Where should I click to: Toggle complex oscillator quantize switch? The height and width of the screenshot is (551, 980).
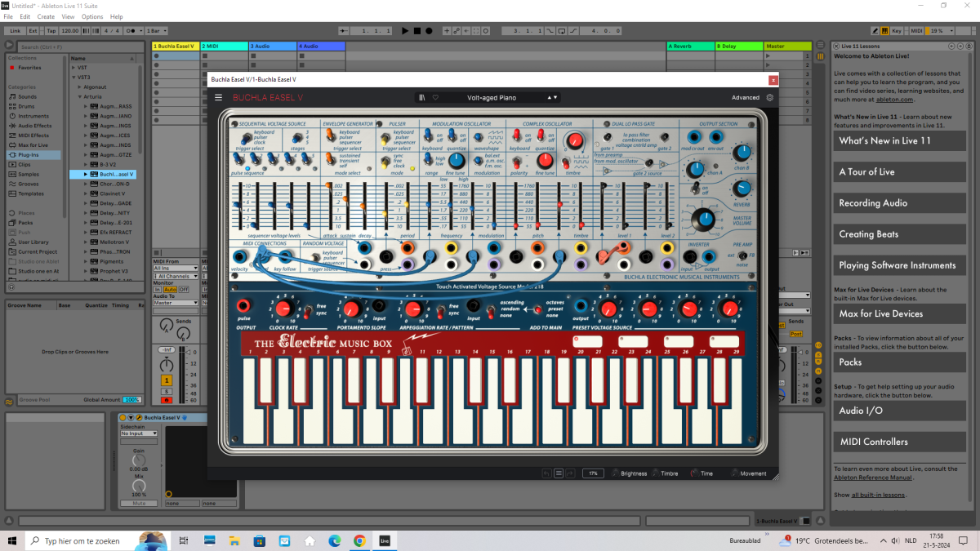tap(540, 136)
